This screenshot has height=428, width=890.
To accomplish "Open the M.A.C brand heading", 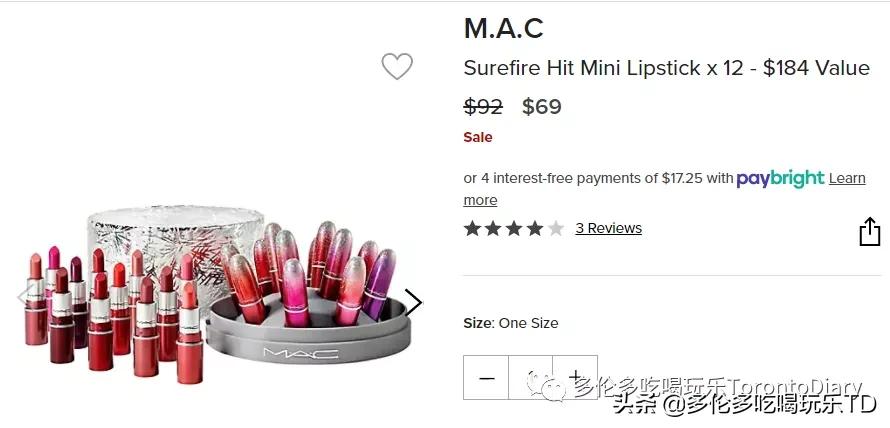I will point(503,28).
